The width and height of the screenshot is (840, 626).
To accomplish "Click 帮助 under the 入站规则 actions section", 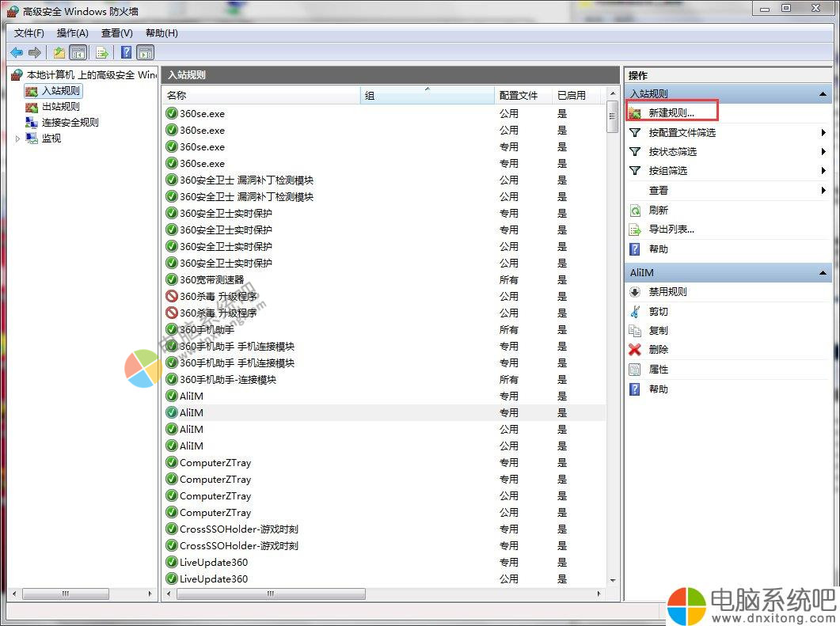I will (x=659, y=249).
